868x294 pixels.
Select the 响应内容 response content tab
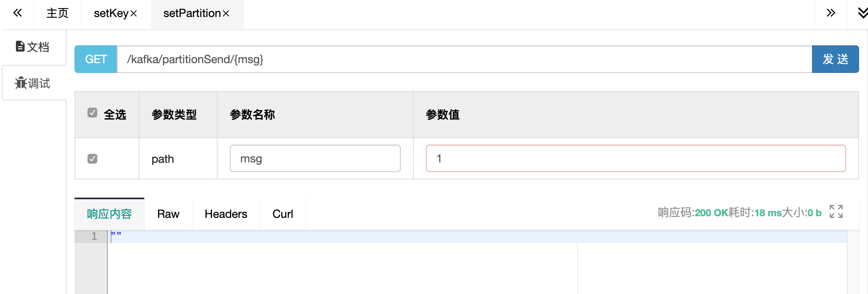pyautogui.click(x=109, y=214)
